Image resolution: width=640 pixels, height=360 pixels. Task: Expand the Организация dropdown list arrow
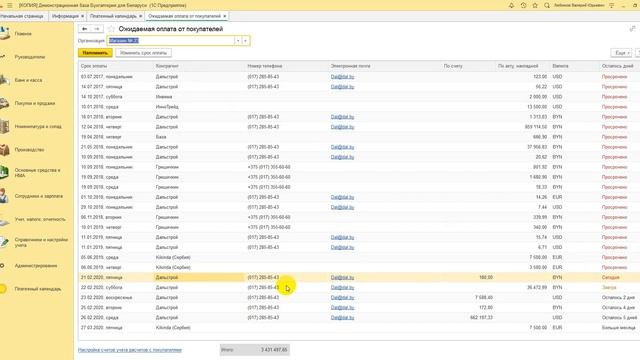238,41
